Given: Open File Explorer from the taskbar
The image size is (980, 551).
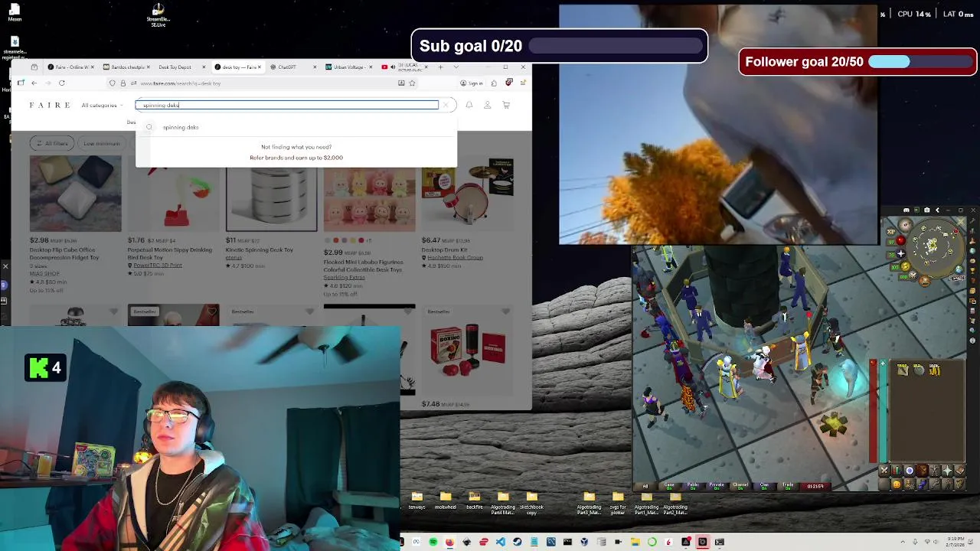Looking at the screenshot, I should coord(635,542).
